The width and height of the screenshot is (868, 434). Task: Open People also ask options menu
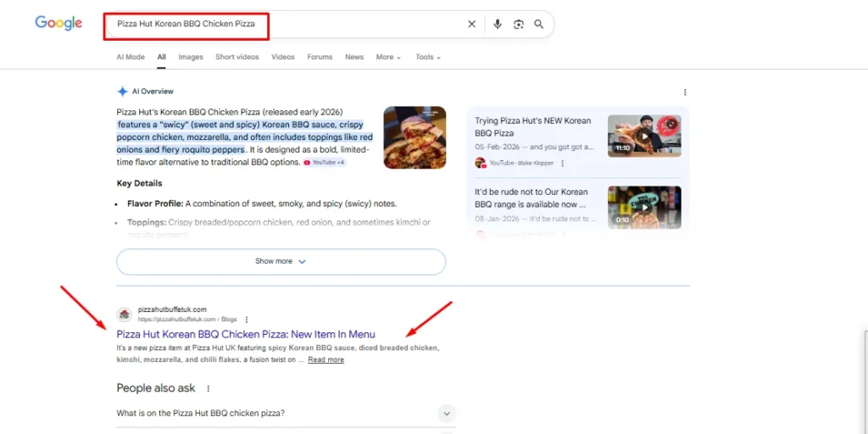pyautogui.click(x=208, y=389)
